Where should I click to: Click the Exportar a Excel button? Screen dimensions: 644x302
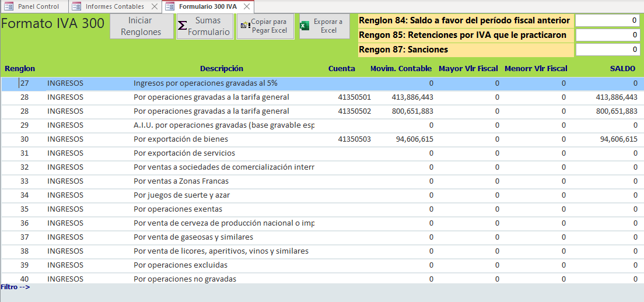click(324, 26)
